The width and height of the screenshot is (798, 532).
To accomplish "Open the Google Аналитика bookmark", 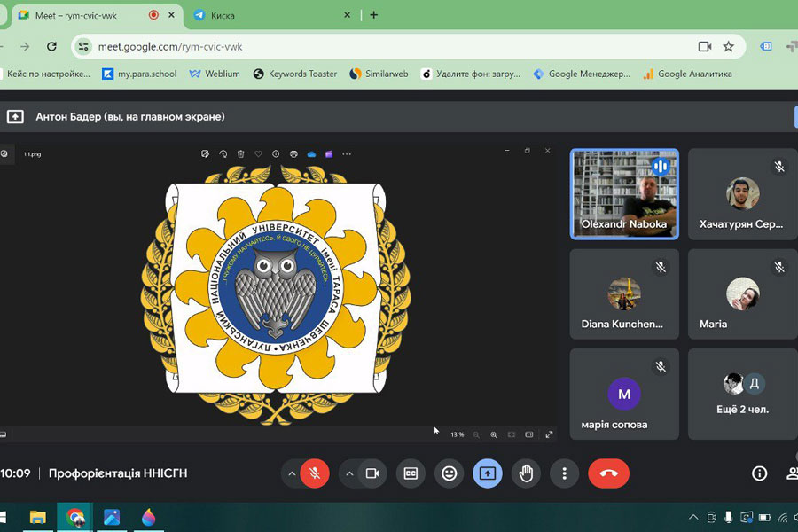I will pyautogui.click(x=687, y=74).
